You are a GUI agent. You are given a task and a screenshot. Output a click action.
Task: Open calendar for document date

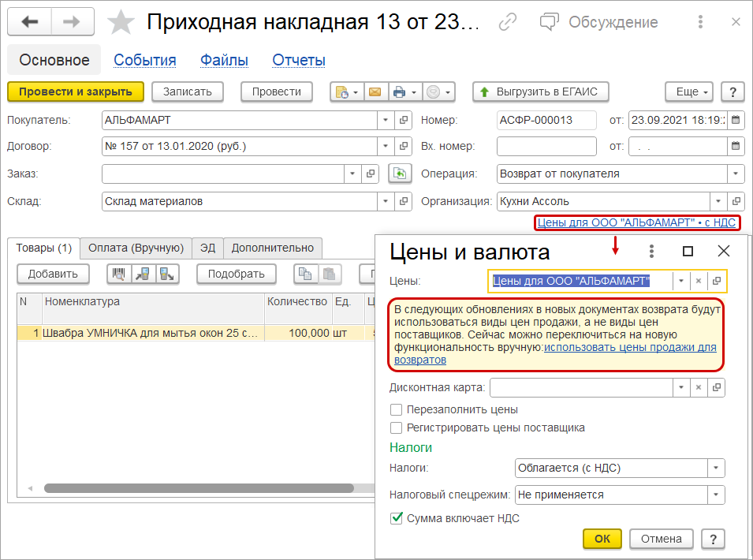736,120
